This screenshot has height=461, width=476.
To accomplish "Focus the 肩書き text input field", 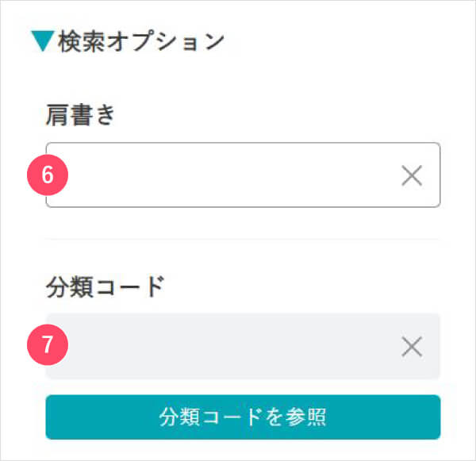I will click(243, 175).
